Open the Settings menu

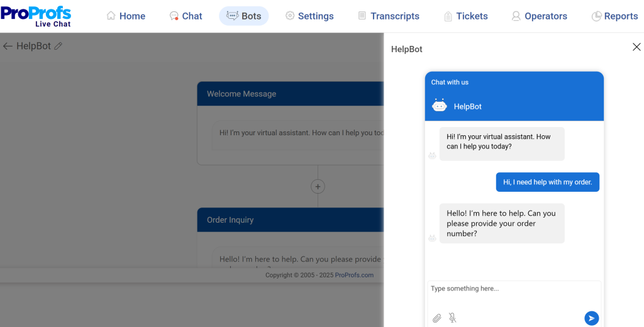(x=309, y=16)
